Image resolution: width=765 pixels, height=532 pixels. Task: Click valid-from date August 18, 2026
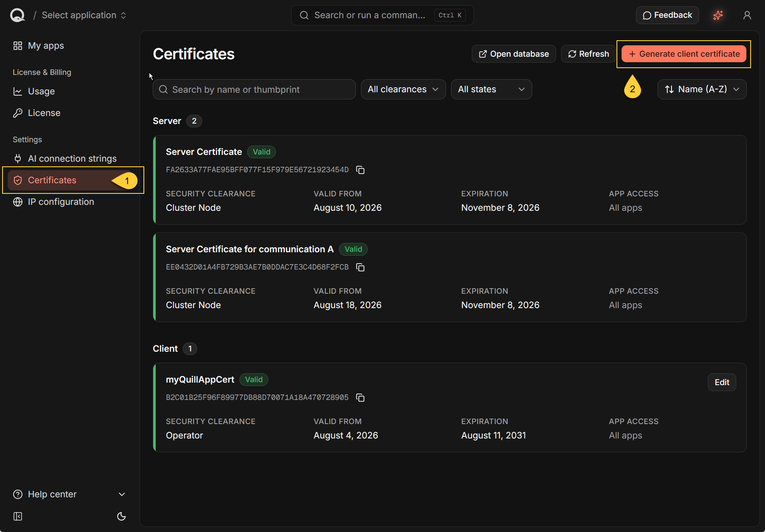(347, 305)
